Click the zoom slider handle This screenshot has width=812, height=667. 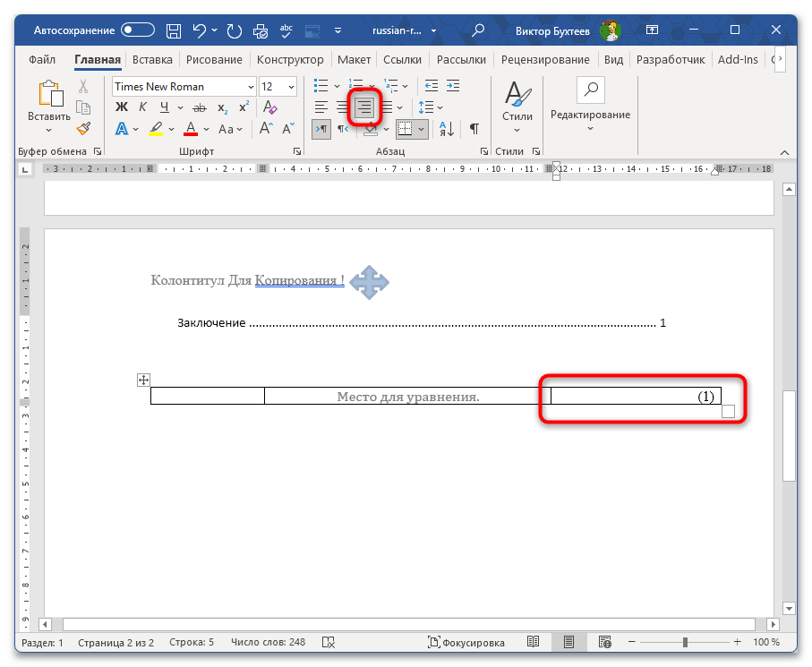685,643
